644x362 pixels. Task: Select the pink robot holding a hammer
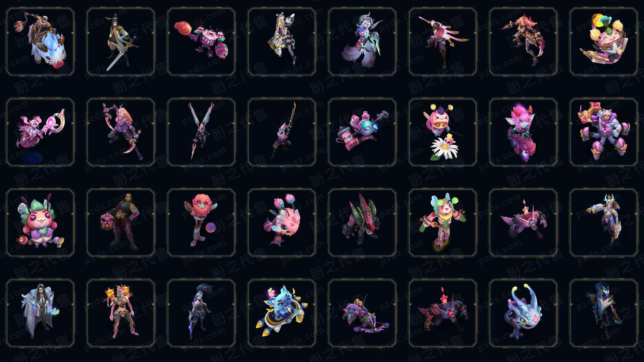pos(362,132)
